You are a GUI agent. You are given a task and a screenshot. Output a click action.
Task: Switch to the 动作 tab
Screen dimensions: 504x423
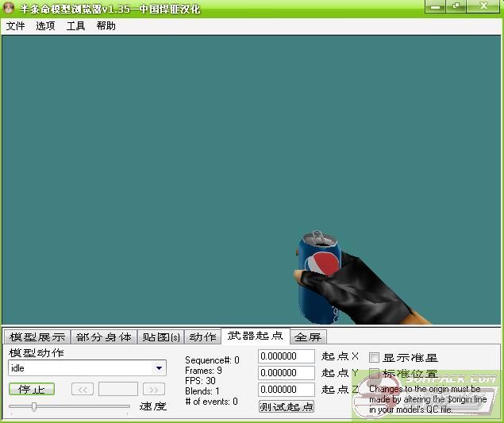[x=202, y=337]
